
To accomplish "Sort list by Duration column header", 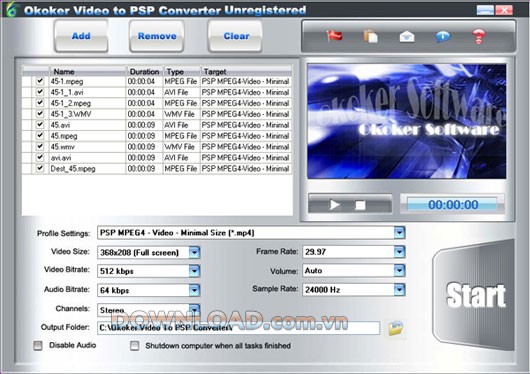I will pyautogui.click(x=144, y=71).
